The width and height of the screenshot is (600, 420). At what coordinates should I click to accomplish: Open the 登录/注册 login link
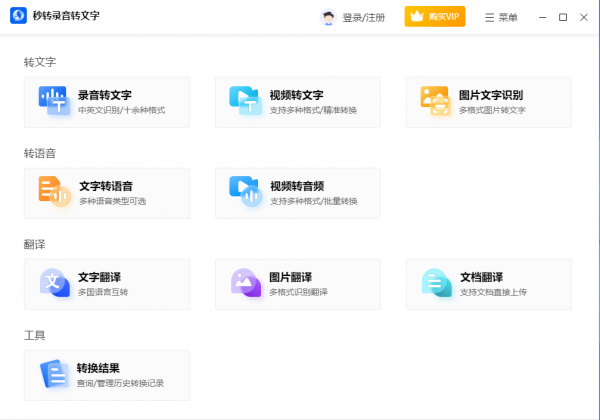[363, 17]
